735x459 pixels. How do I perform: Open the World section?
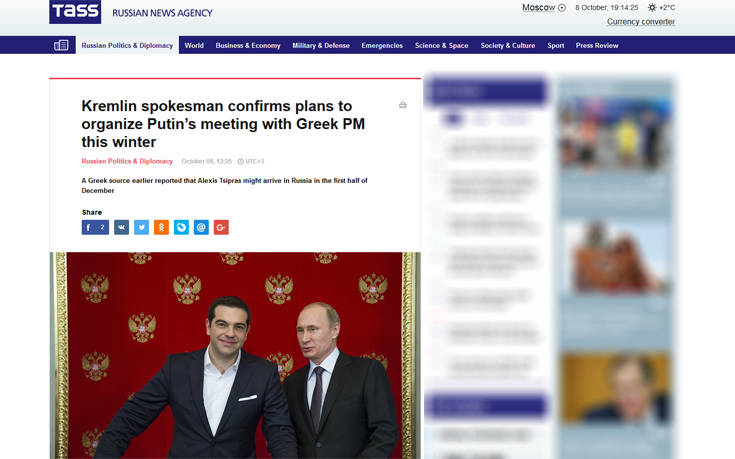tap(194, 45)
